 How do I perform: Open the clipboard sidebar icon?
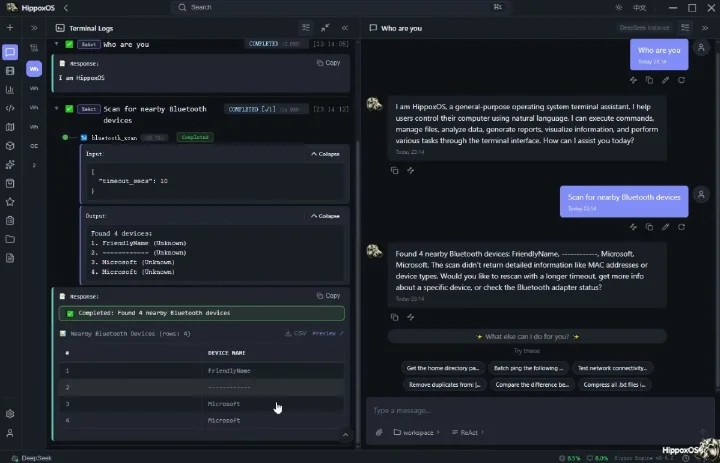tap(10, 220)
